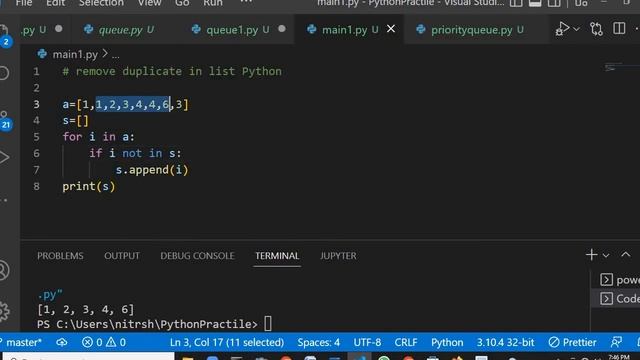The height and width of the screenshot is (360, 640).
Task: Expand breadcrumb ellipsis after main1.py
Action: (x=116, y=55)
